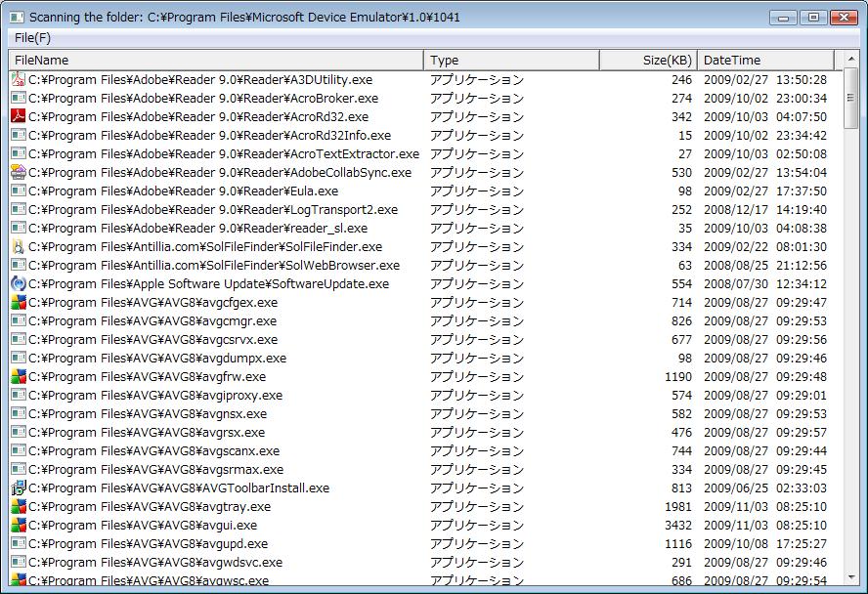Select the AdobeCollabSync.exe file path
The width and height of the screenshot is (868, 594).
pos(220,173)
